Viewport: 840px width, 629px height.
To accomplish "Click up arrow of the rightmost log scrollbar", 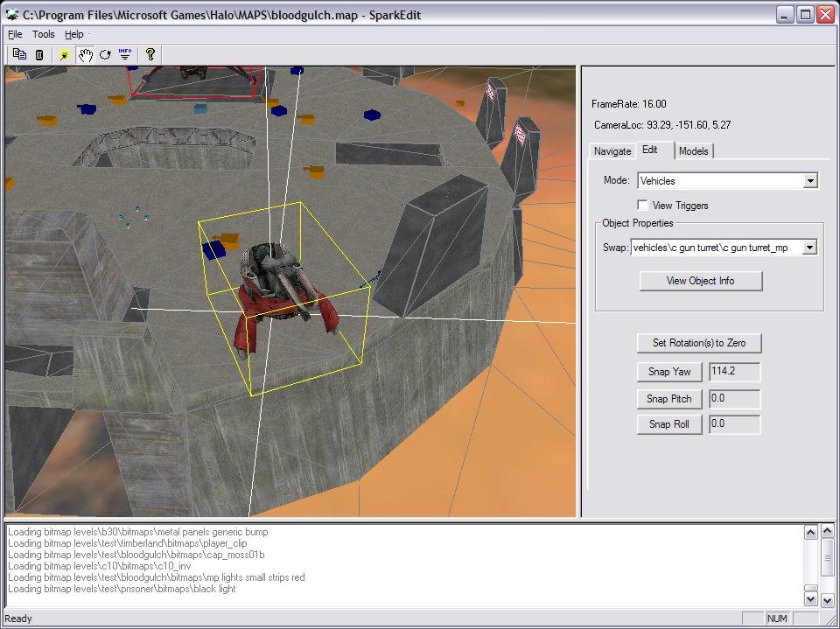I will 828,531.
